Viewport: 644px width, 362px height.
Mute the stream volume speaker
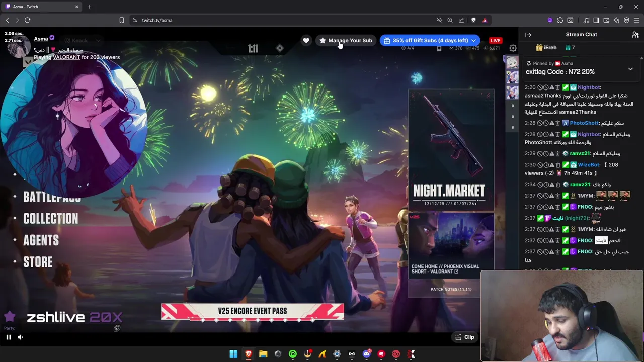20,337
